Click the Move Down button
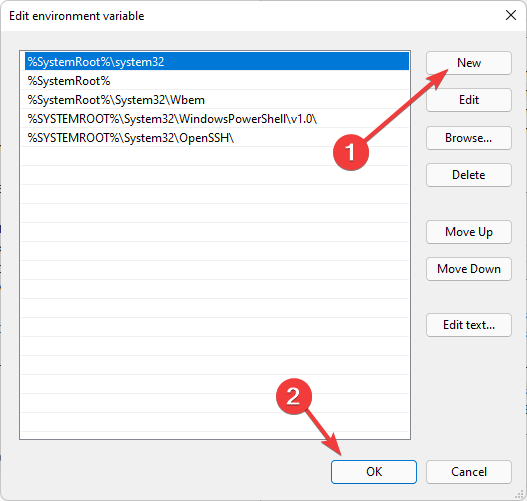Screen dimensions: 527x501 coord(469,269)
